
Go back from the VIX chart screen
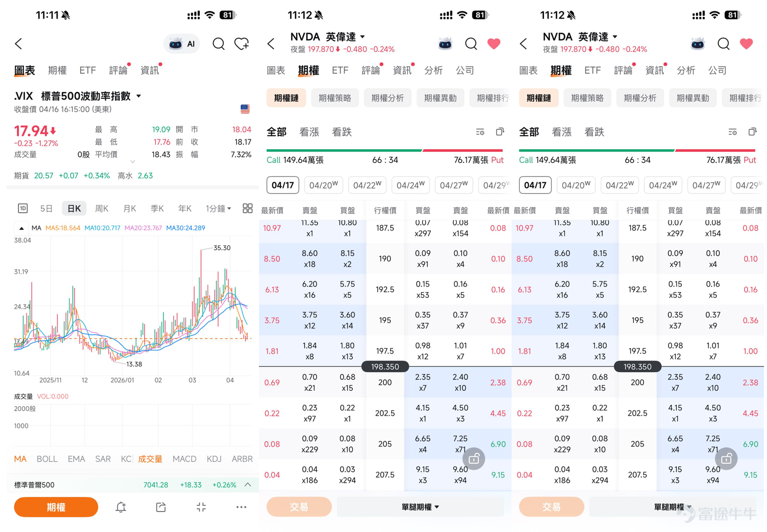coord(19,44)
